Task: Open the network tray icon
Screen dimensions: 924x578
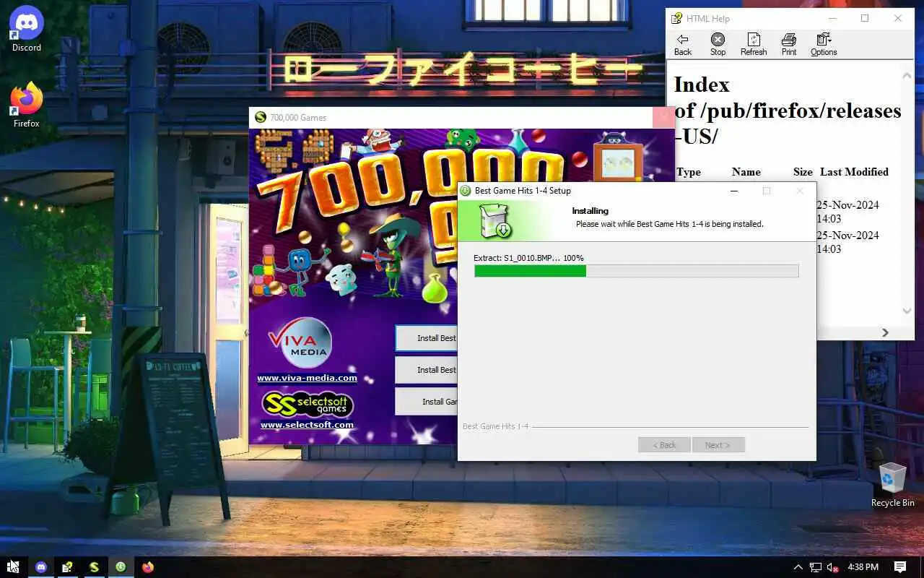Action: point(816,567)
